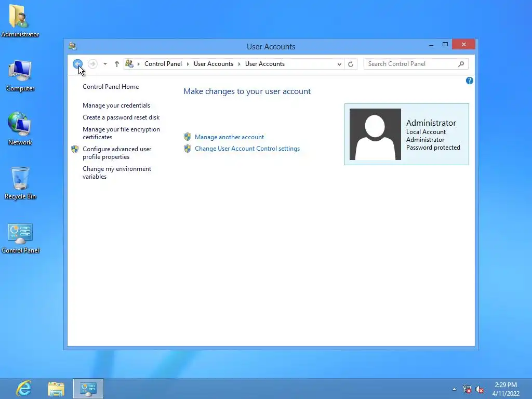
Task: Click the Administrator account picture
Action: point(375,134)
